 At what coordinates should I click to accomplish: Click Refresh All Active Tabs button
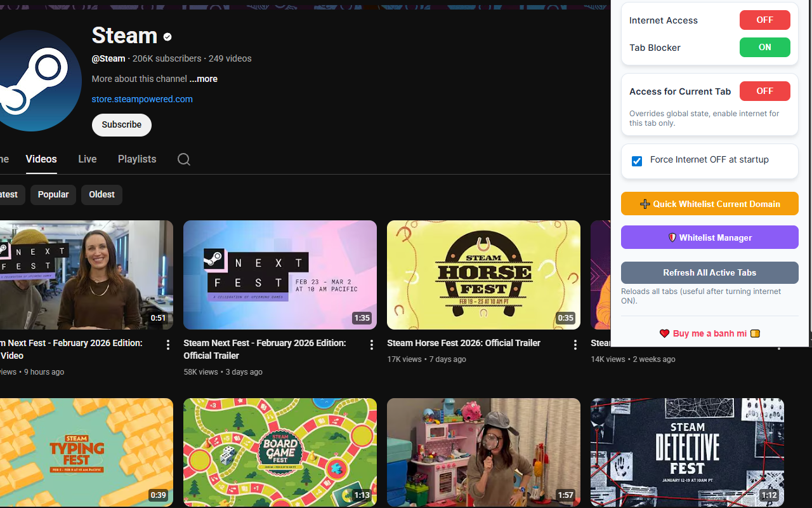[710, 272]
